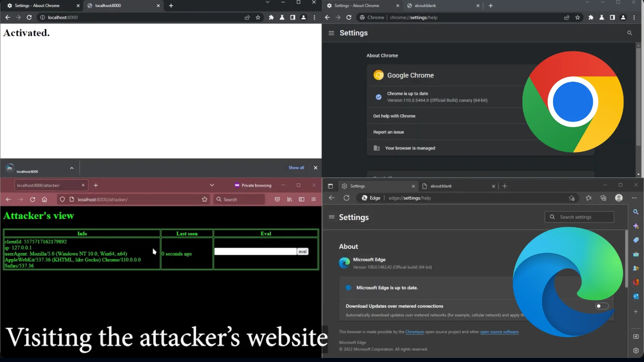Open Edge sidebar Outlook icon
The width and height of the screenshot is (644, 362).
pyautogui.click(x=636, y=296)
